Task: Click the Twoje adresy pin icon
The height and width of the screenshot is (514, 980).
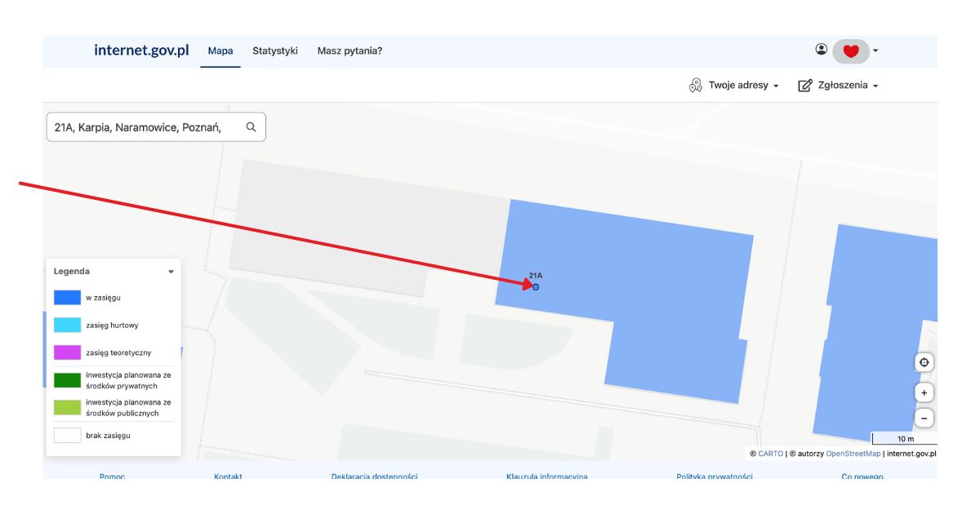Action: (x=696, y=86)
